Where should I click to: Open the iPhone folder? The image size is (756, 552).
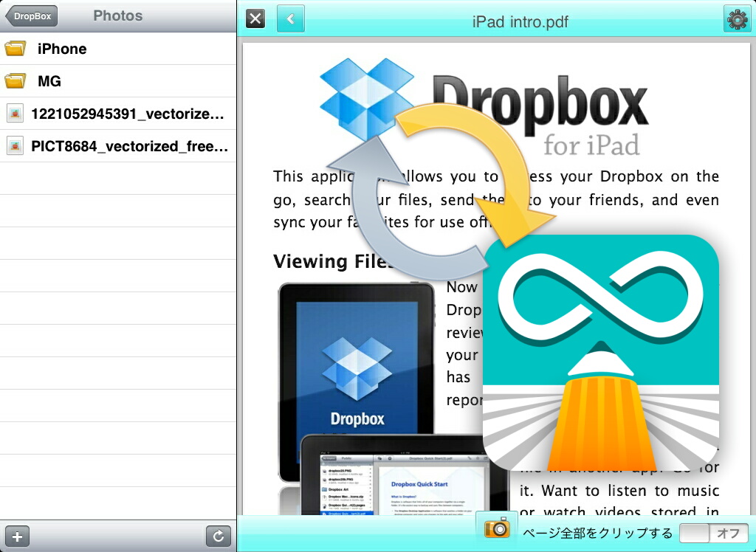[x=62, y=49]
